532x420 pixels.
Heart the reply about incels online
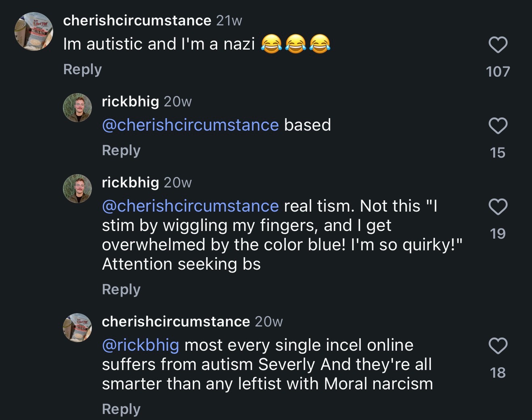[498, 346]
